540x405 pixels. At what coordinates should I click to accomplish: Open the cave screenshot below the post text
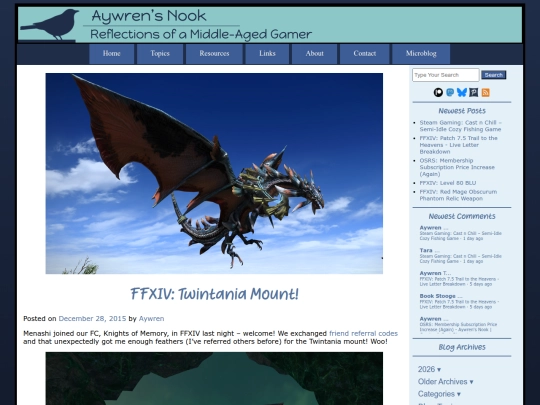pyautogui.click(x=214, y=378)
